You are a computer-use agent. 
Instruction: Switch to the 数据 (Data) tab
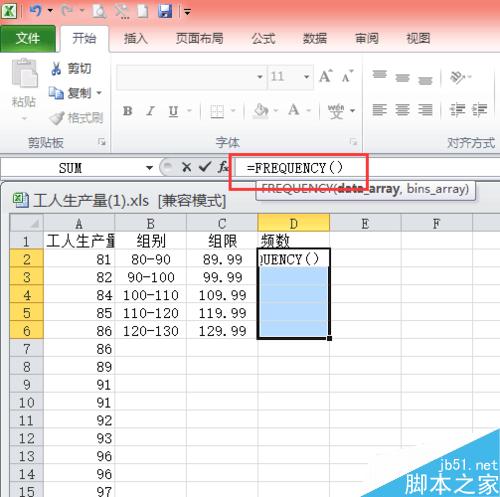coord(315,39)
